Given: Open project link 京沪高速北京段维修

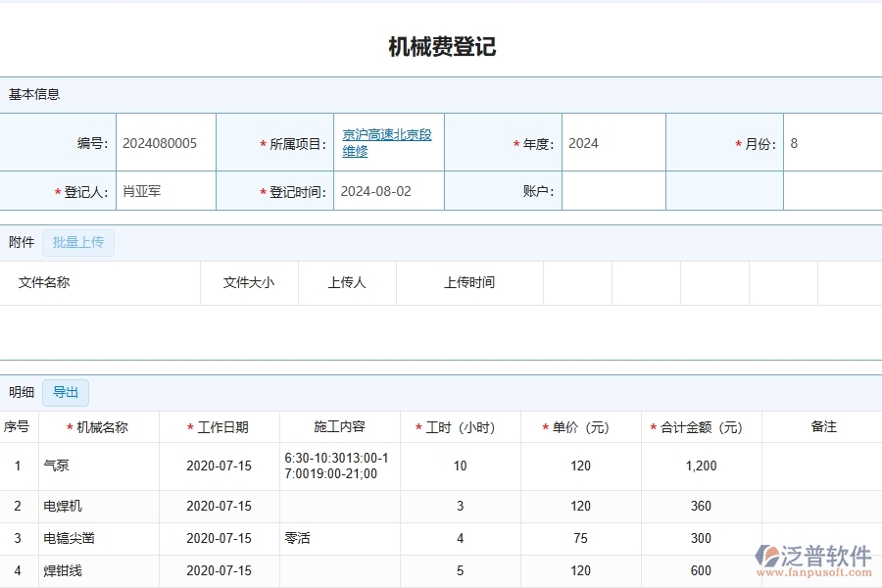Looking at the screenshot, I should coord(387,143).
